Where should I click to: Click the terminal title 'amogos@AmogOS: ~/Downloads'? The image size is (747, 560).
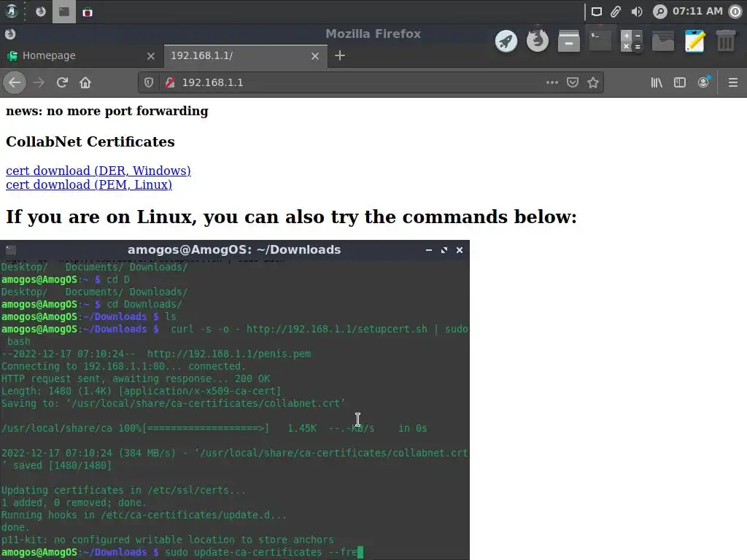coord(234,249)
